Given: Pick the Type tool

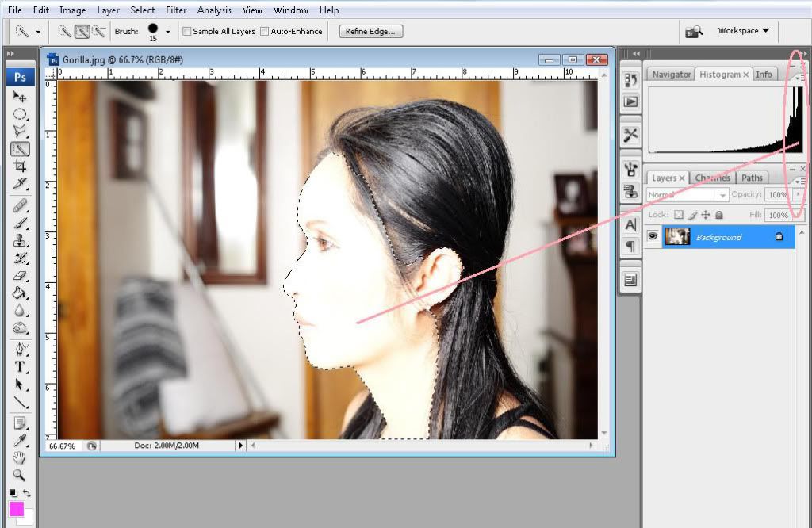Looking at the screenshot, I should tap(20, 367).
